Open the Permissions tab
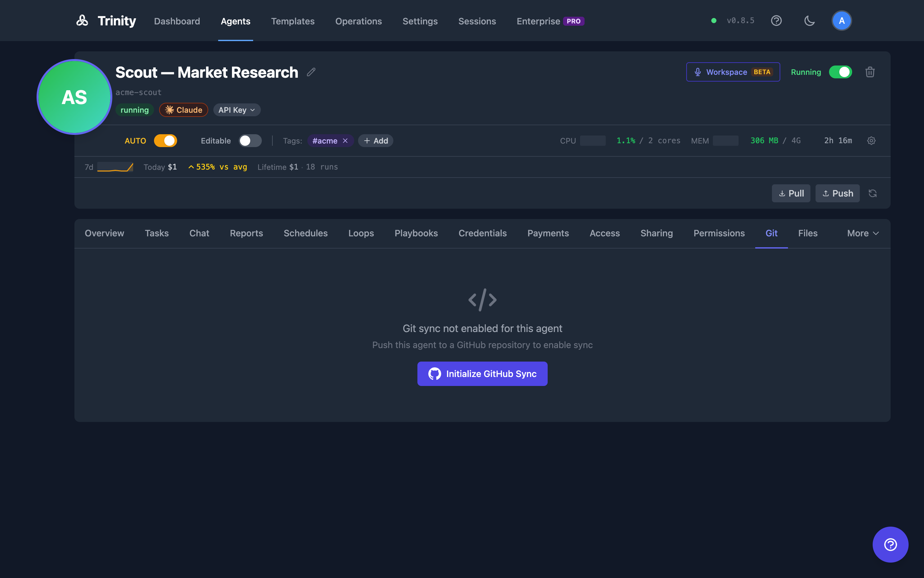The height and width of the screenshot is (578, 924). [x=719, y=233]
